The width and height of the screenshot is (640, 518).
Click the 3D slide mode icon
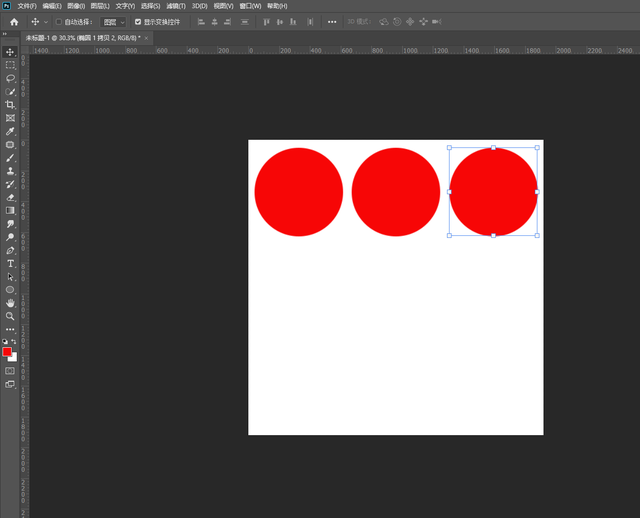pos(423,22)
